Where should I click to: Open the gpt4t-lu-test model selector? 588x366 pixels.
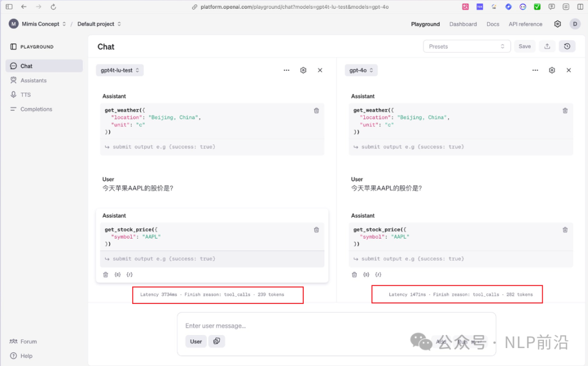pos(120,70)
